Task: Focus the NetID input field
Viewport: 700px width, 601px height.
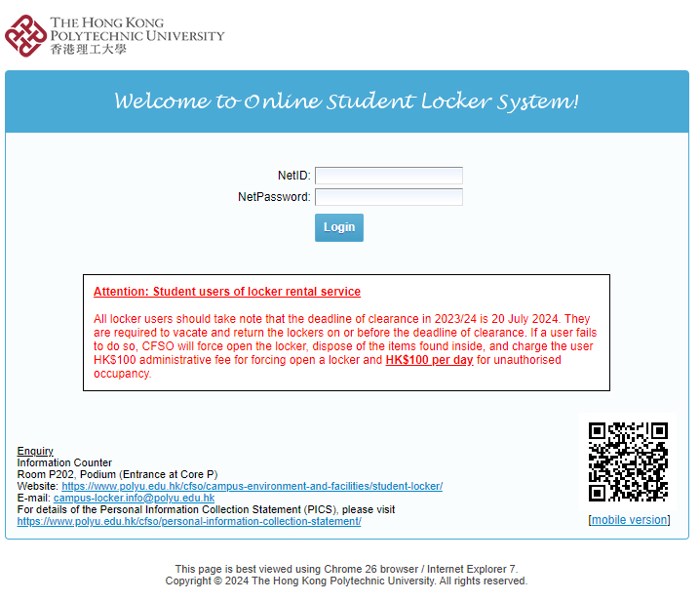Action: [388, 176]
